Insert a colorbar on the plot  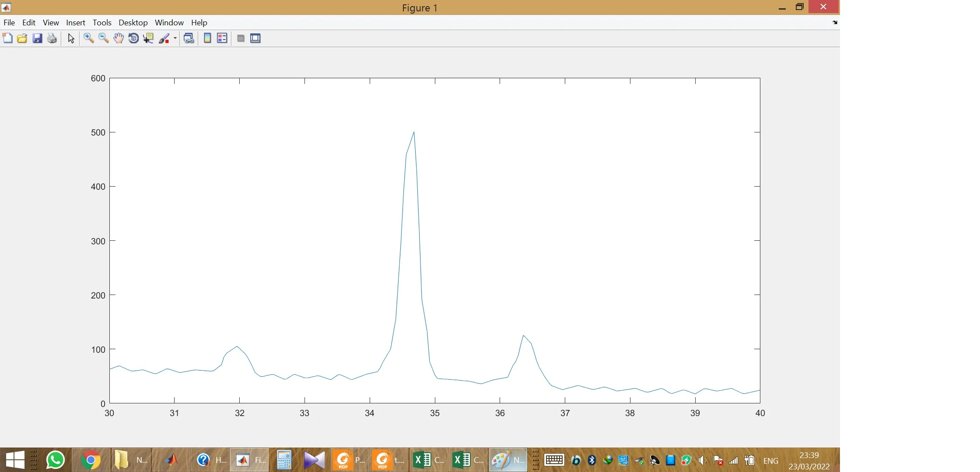(x=208, y=38)
